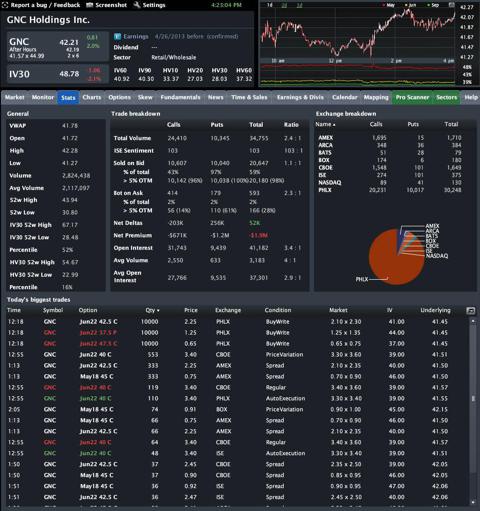Screen dimensions: 480x511
Task: Click the expand icon at the price chart corner
Action: point(452,5)
